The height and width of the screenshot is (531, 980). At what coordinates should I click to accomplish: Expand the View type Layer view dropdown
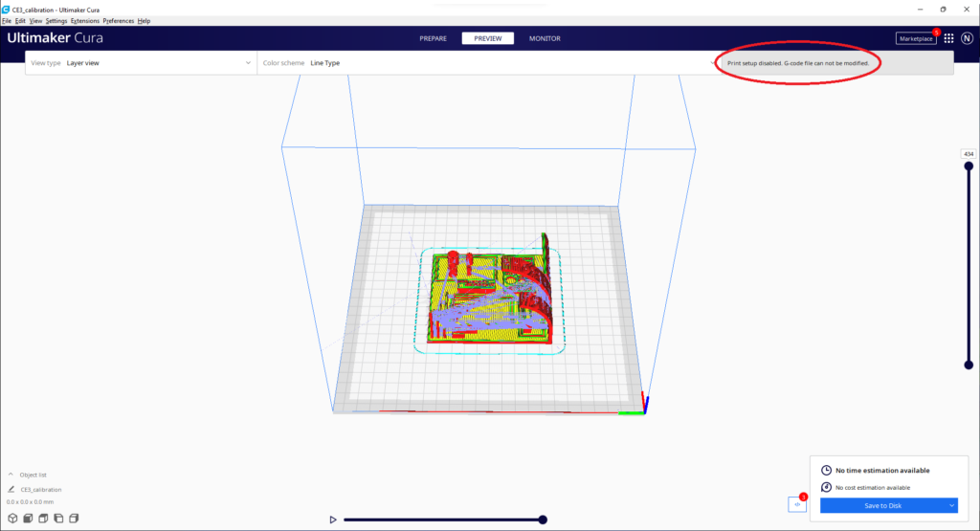click(142, 63)
